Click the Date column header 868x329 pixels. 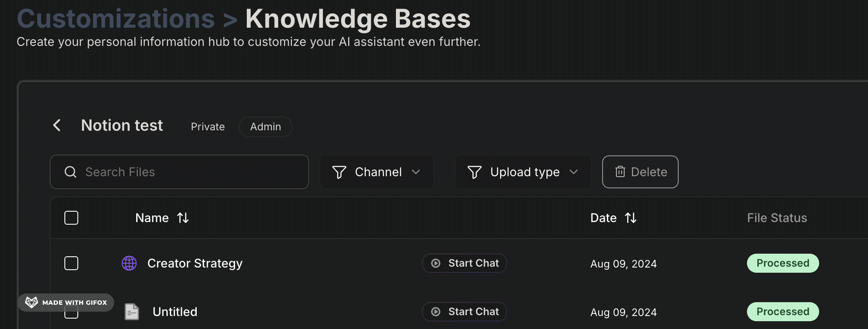(x=603, y=218)
